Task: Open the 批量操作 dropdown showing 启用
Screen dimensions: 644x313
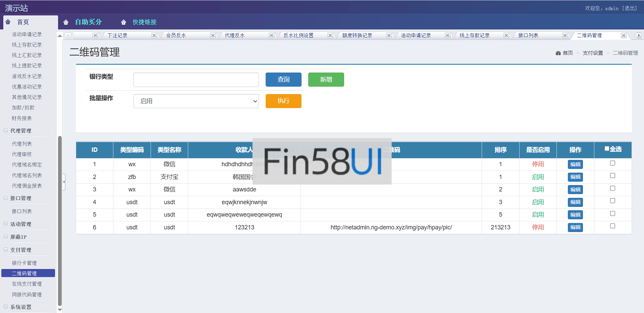Action: 196,101
